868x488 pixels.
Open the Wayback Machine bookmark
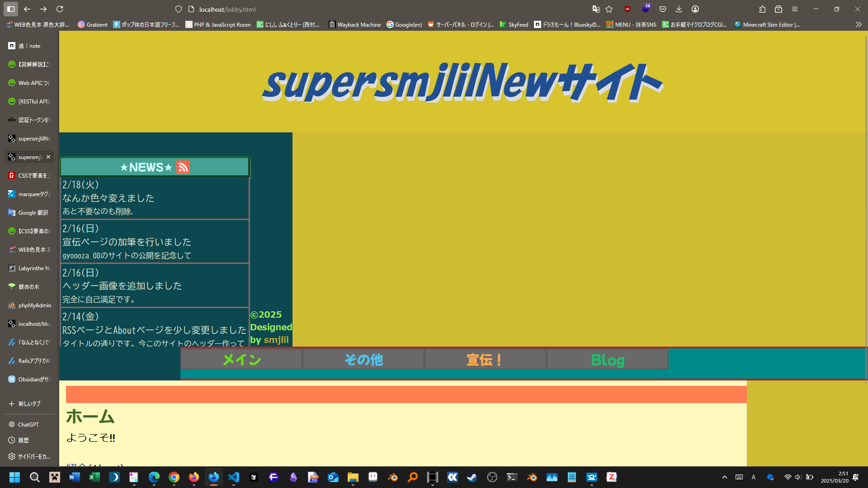(x=354, y=25)
